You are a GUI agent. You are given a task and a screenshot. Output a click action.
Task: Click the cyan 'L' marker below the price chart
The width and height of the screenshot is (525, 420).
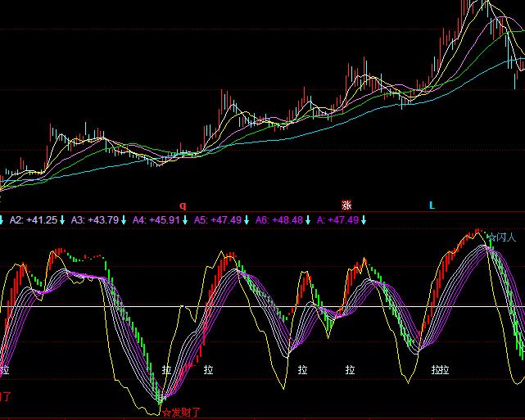point(432,205)
